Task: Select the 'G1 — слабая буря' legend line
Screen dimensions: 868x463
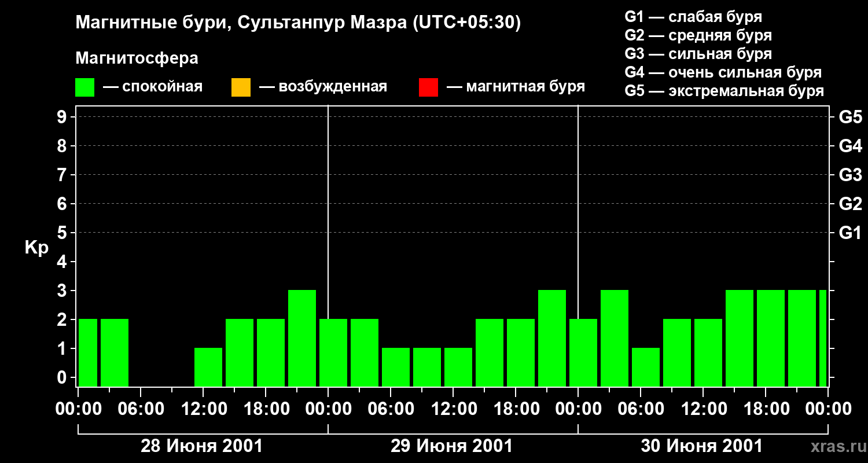Action: [x=693, y=17]
